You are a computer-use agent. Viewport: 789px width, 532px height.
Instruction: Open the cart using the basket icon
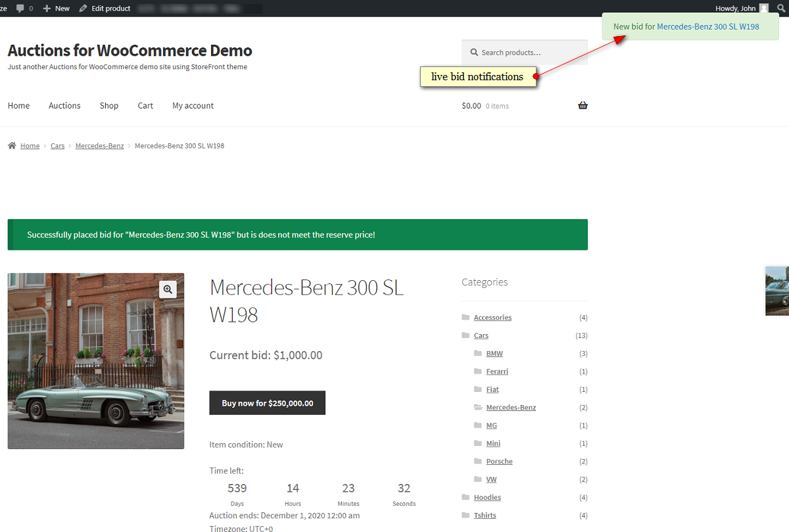[583, 105]
